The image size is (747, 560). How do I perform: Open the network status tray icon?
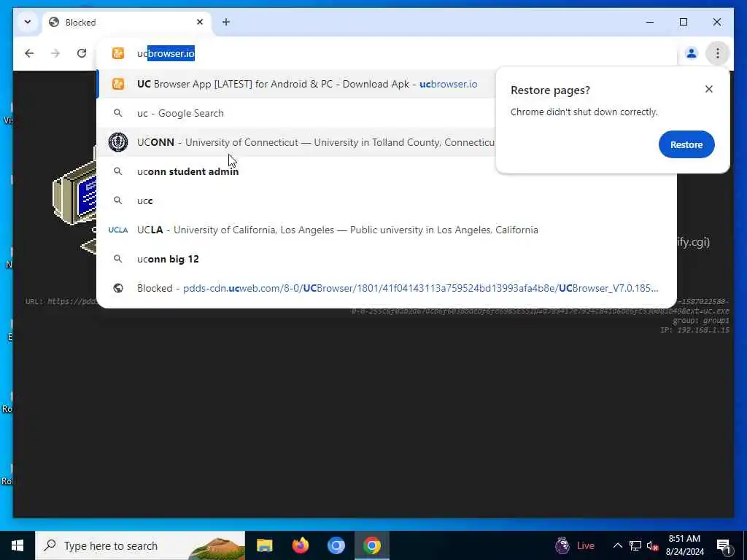(635, 545)
